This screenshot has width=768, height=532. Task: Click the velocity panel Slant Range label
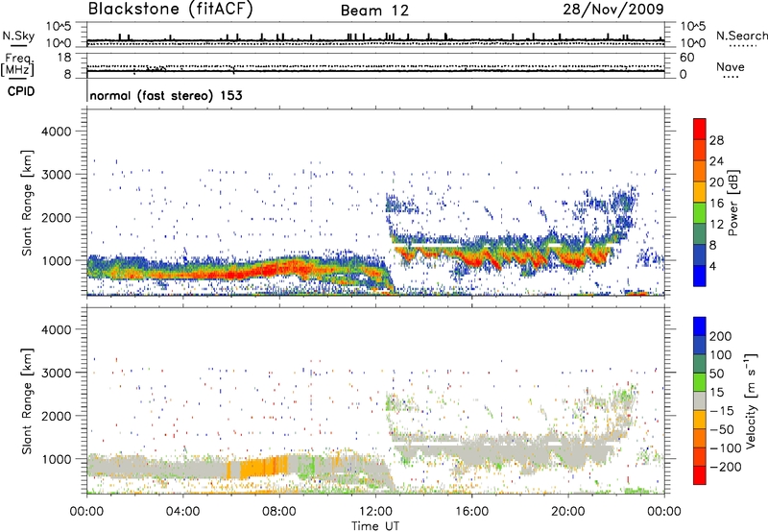pos(27,400)
